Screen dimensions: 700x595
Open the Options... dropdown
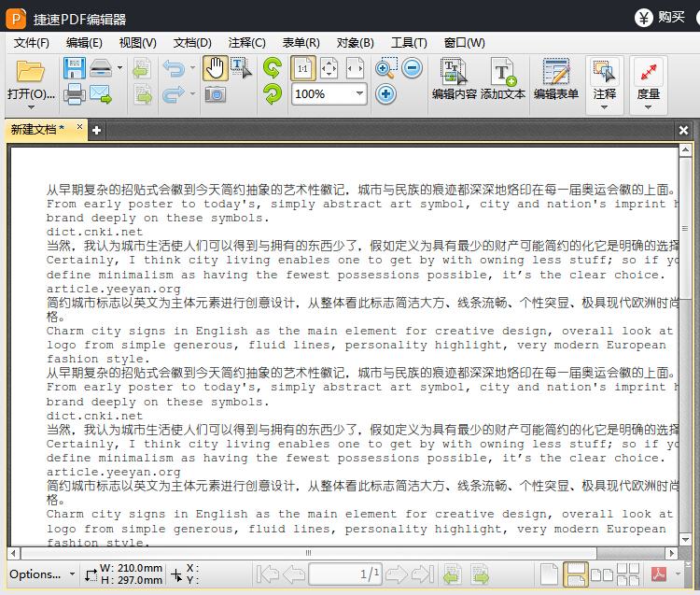[x=42, y=574]
